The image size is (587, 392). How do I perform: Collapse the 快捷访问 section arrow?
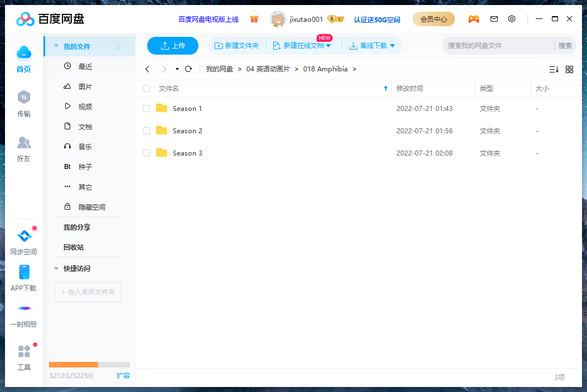56,268
